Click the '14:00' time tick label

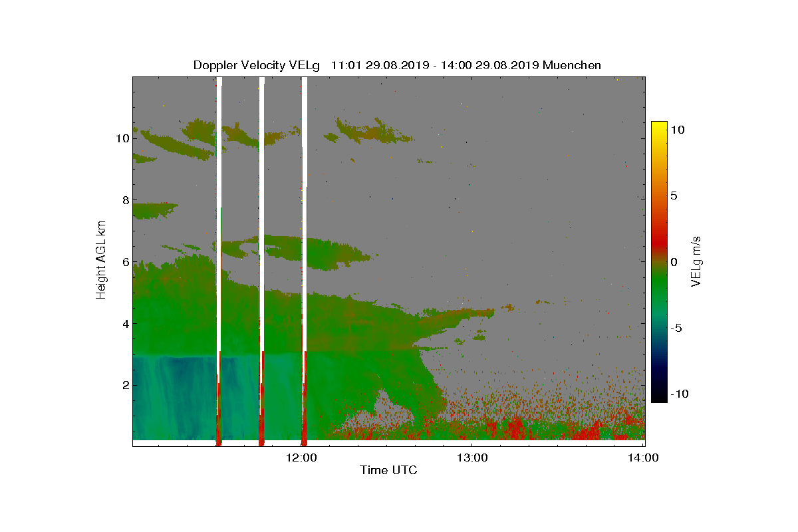643,458
